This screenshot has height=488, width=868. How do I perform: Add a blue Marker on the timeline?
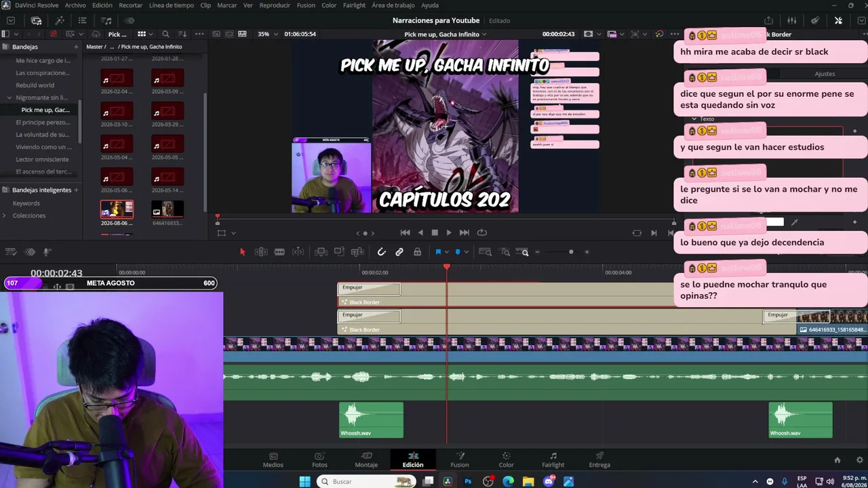[x=458, y=252]
